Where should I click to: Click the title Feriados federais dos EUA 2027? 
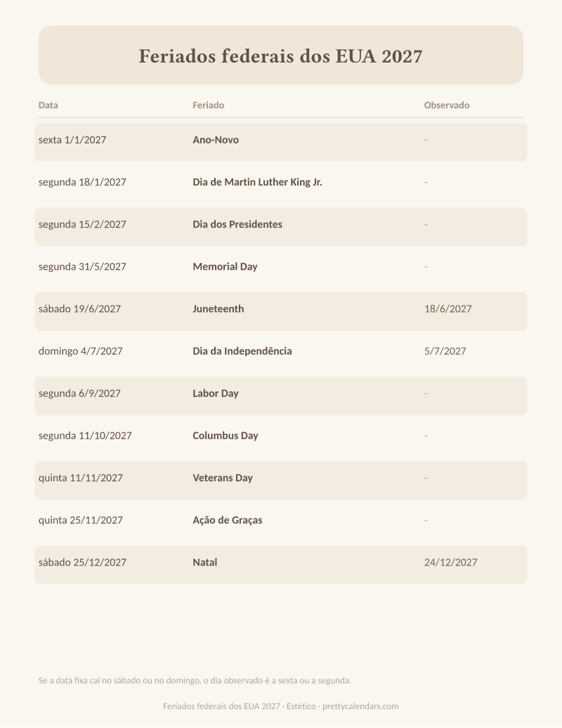coord(280,56)
